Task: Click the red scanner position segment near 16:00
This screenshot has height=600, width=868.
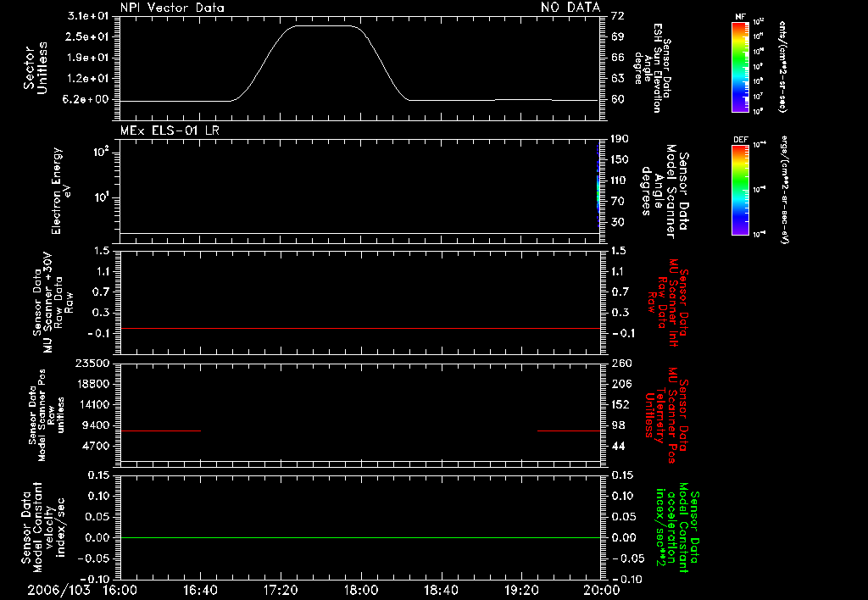Action: [160, 431]
